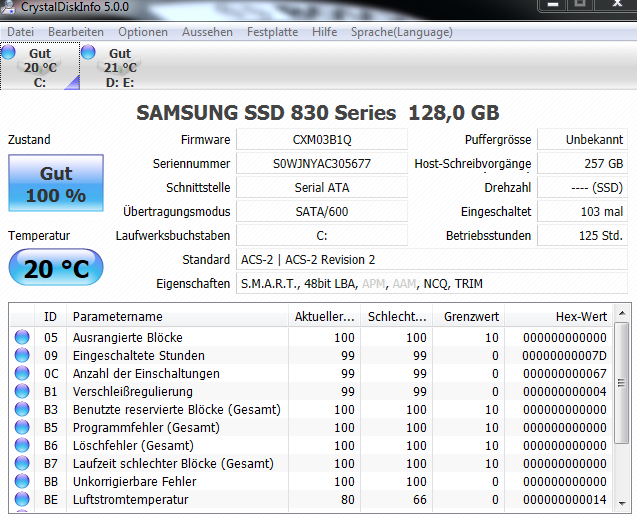This screenshot has height=519, width=637.
Task: Click the Betriebsstunden value 125 Std.
Action: (x=583, y=235)
